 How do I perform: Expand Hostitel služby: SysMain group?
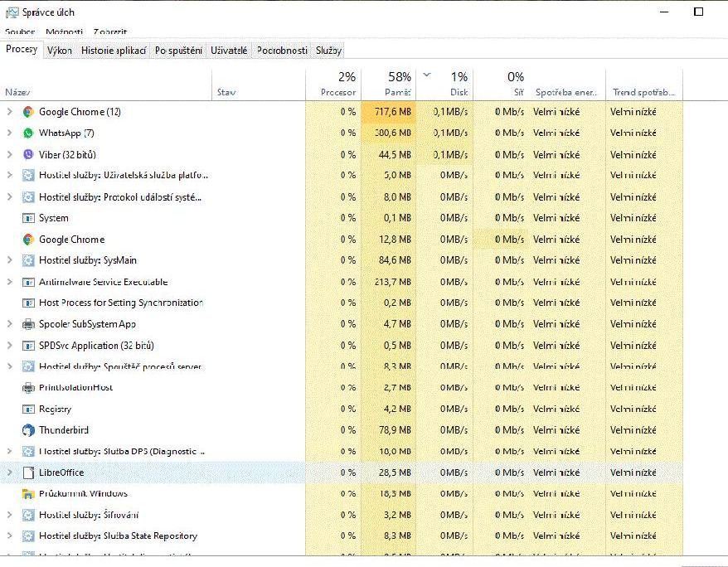click(x=9, y=260)
